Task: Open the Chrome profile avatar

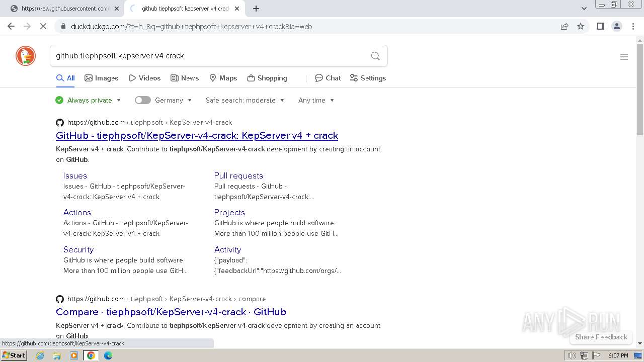Action: point(617,26)
